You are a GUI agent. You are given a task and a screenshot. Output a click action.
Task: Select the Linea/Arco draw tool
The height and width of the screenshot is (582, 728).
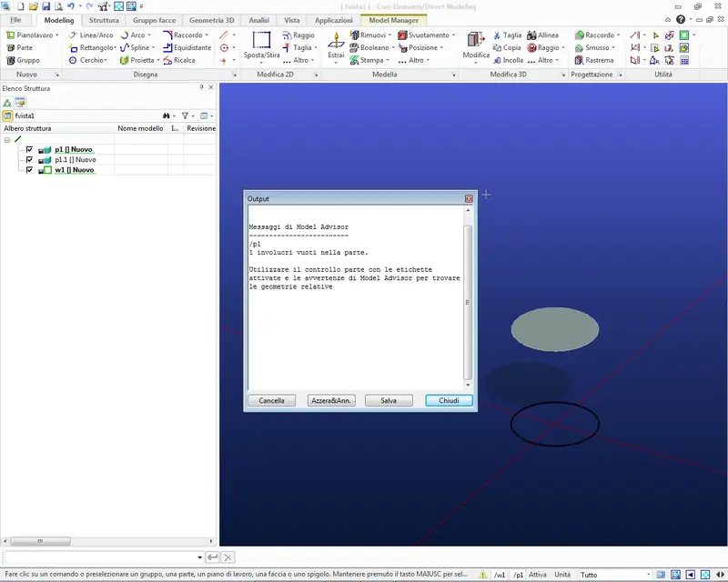tap(91, 35)
